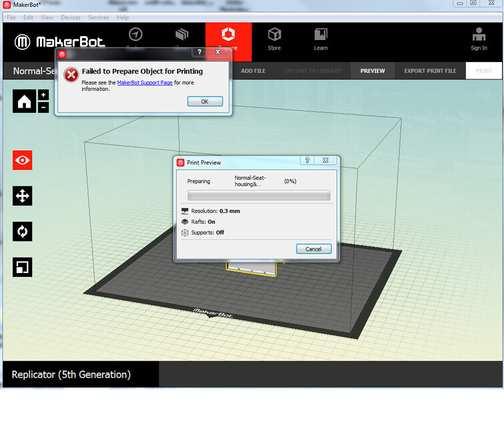The height and width of the screenshot is (442, 504).
Task: Click the 'Preparing' status label
Action: [199, 182]
